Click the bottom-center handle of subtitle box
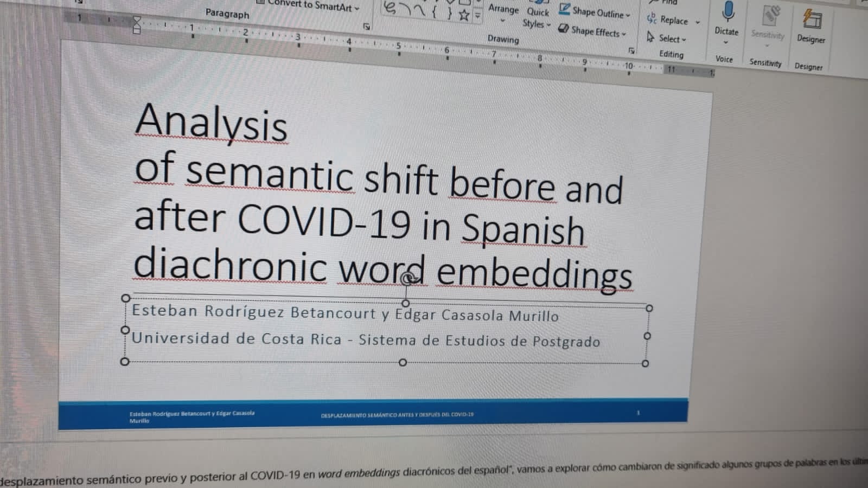The height and width of the screenshot is (488, 868). (403, 362)
